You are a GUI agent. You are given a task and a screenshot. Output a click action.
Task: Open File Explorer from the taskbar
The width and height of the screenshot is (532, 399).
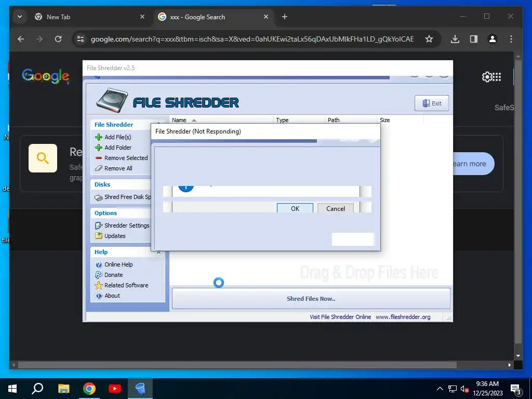(x=63, y=389)
